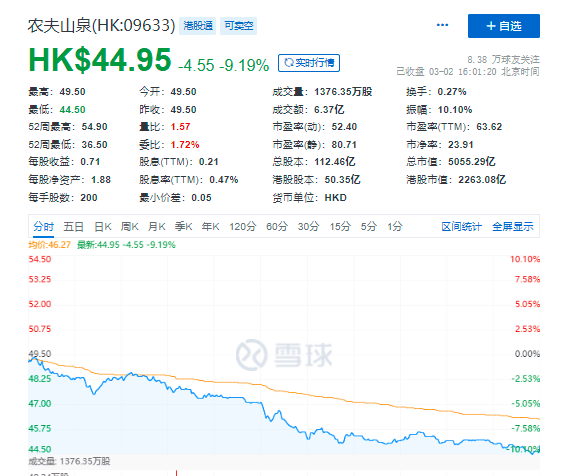The height and width of the screenshot is (476, 563).
Task: Click the 港股通 tag
Action: 197,26
